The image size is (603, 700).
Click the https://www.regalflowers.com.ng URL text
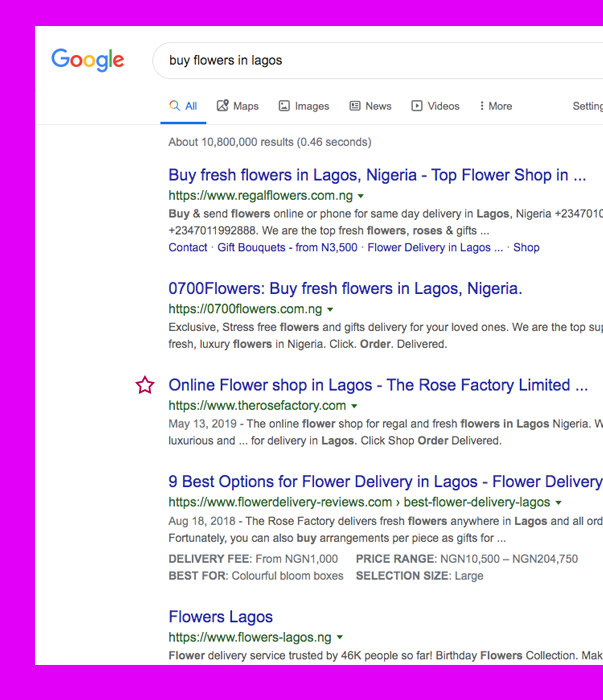261,196
